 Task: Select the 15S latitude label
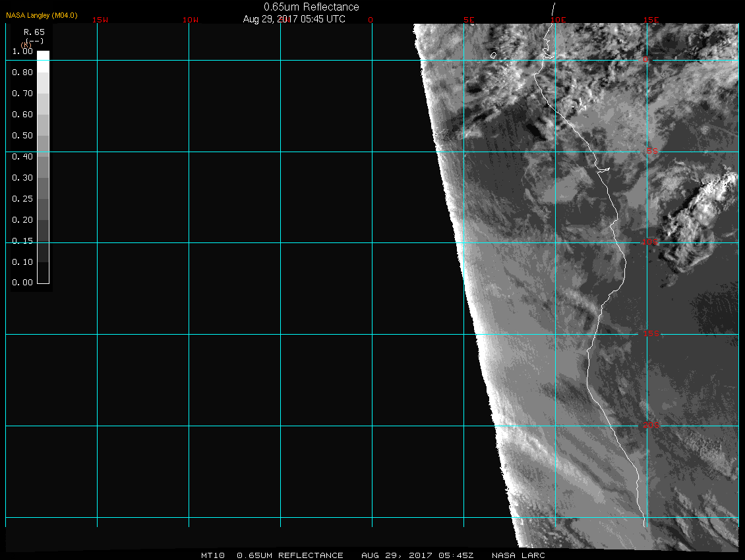click(x=651, y=333)
